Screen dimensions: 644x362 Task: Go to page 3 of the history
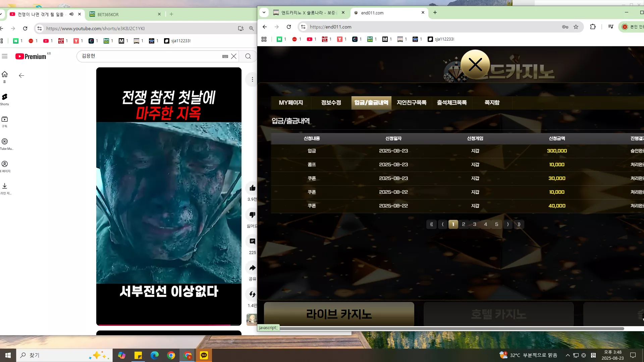475,224
